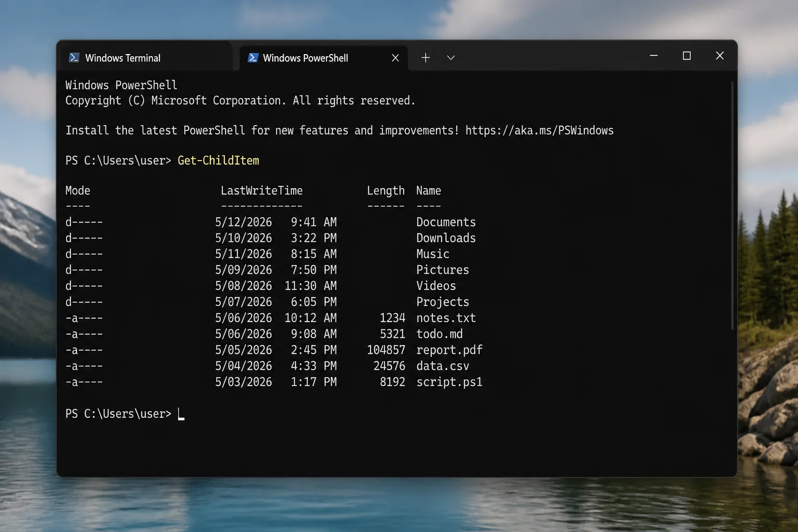Click the 6:05 PM time of Projects

point(314,302)
